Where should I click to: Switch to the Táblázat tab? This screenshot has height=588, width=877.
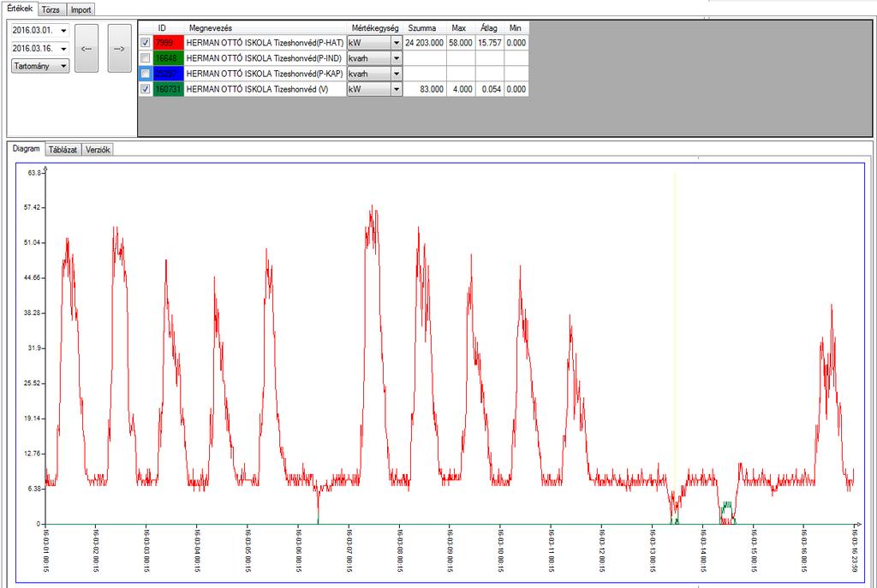(x=63, y=150)
